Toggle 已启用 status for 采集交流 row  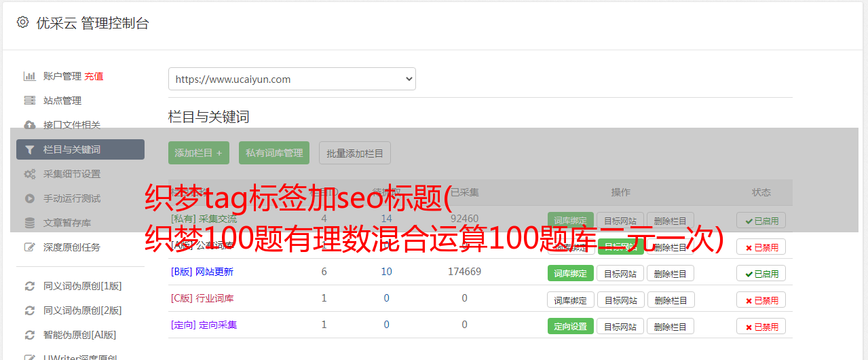pyautogui.click(x=761, y=220)
